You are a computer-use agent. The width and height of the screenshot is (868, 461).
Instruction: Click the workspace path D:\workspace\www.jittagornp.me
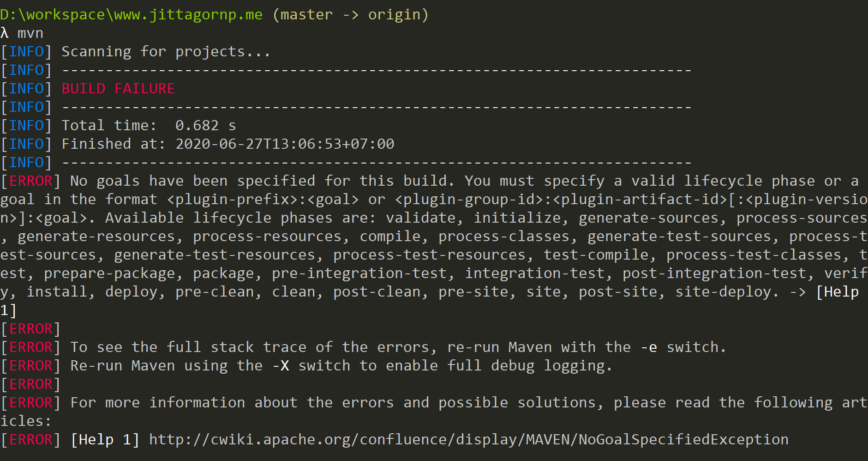[x=132, y=15]
